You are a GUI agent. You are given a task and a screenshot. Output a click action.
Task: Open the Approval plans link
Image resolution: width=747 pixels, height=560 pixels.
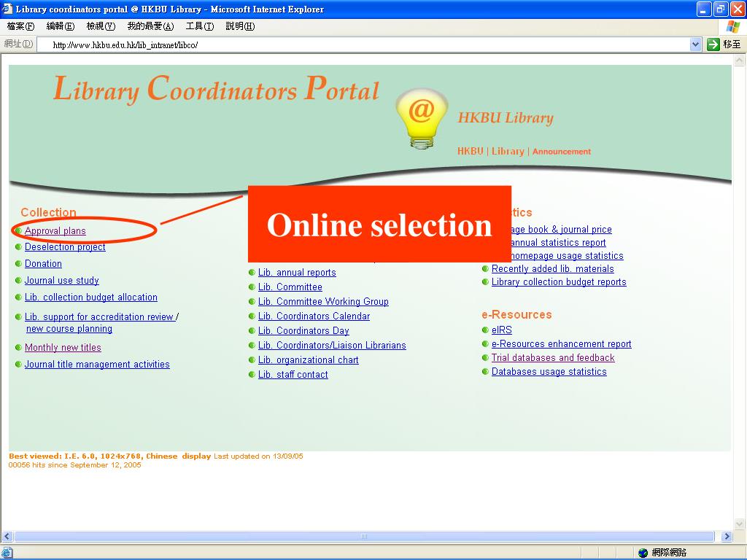tap(55, 231)
